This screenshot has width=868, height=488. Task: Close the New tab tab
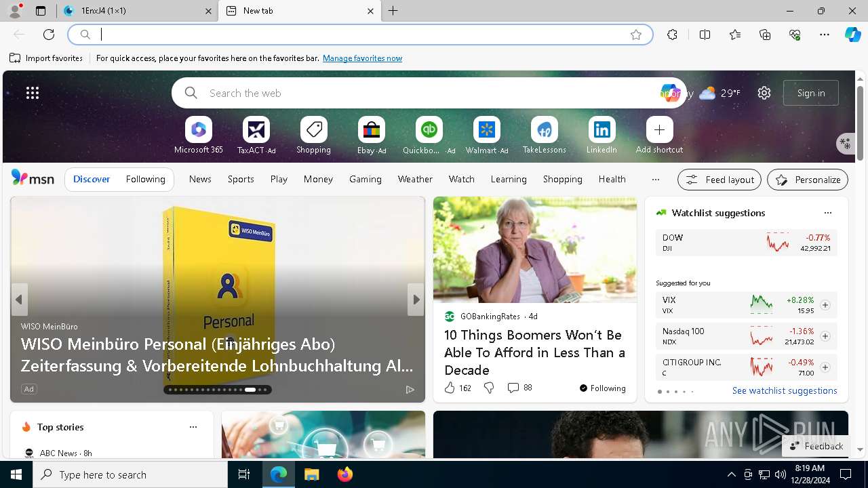pos(370,11)
